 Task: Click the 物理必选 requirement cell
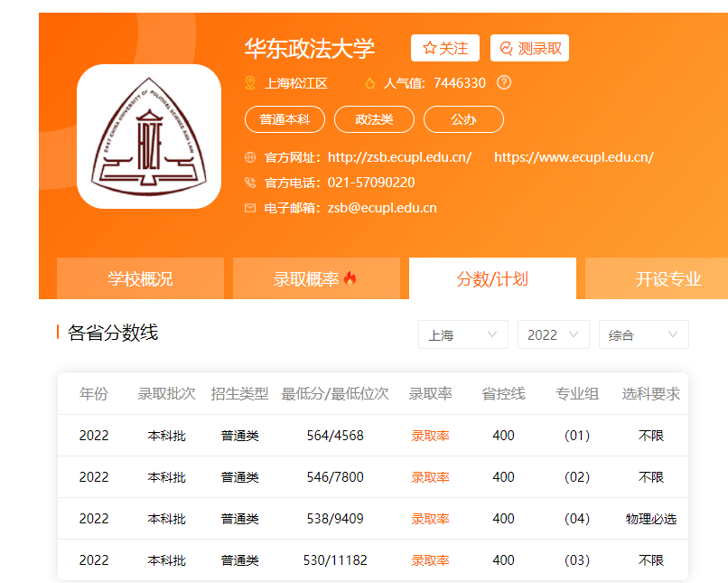click(651, 519)
